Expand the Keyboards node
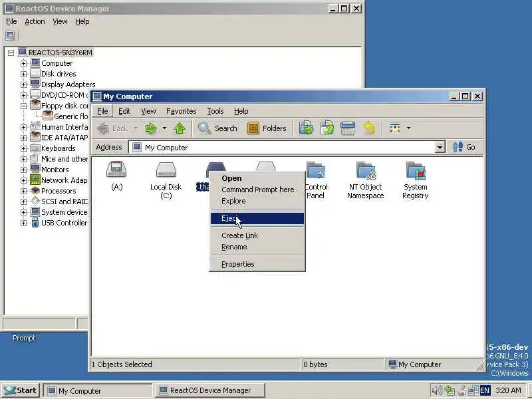Viewport: 532px width, 399px height. coord(23,148)
